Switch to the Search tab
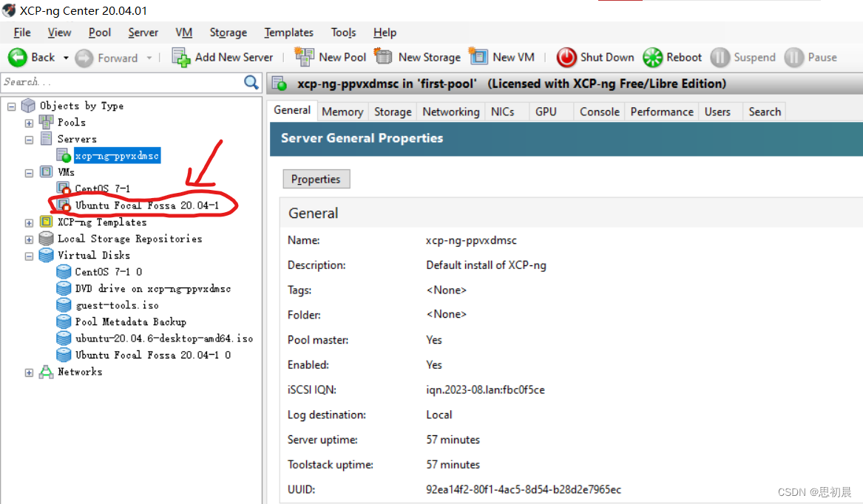Viewport: 863px width, 504px height. click(765, 112)
